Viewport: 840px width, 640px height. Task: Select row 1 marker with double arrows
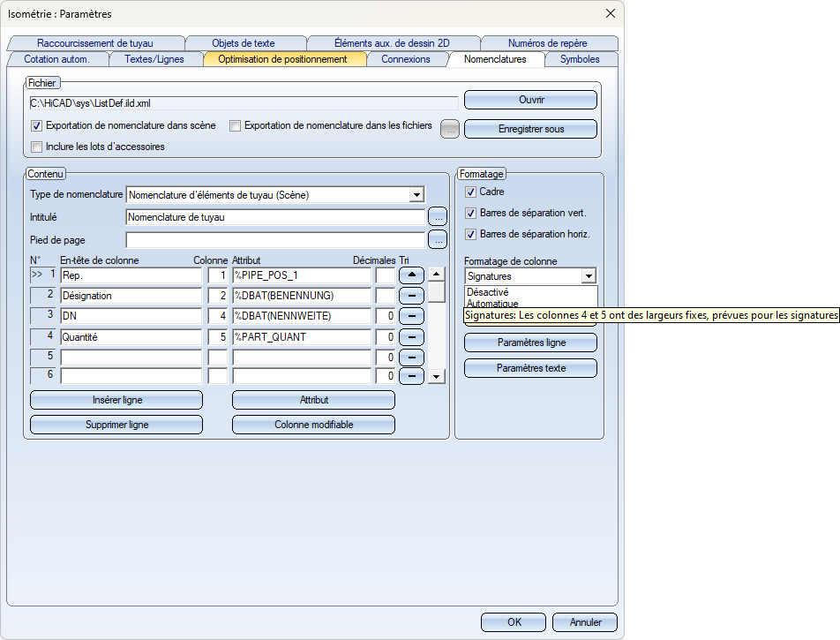[x=43, y=275]
